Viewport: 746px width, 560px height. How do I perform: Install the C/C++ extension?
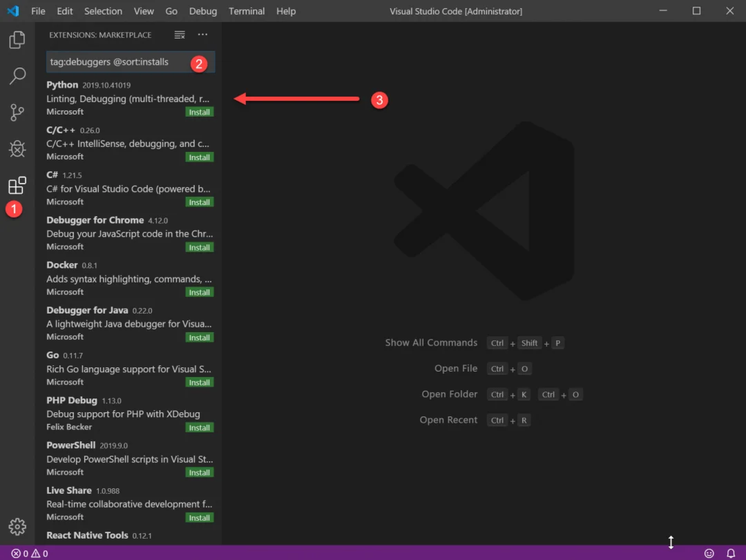[199, 156]
